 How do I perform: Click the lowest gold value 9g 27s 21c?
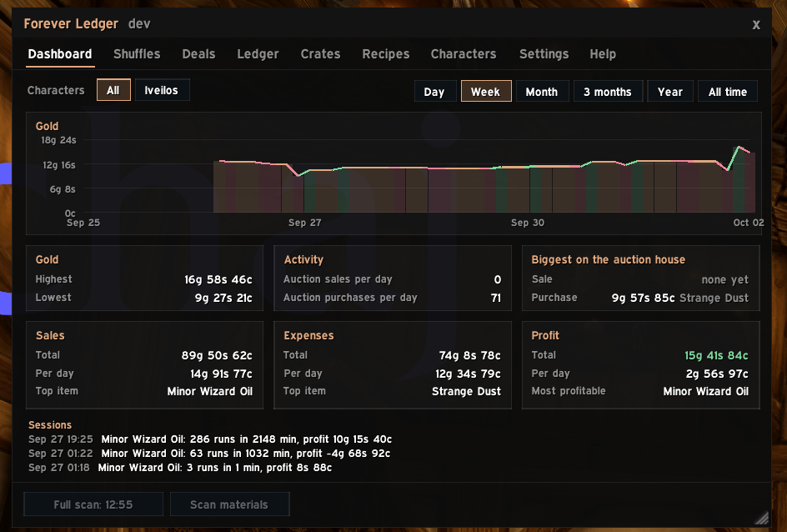pos(223,299)
